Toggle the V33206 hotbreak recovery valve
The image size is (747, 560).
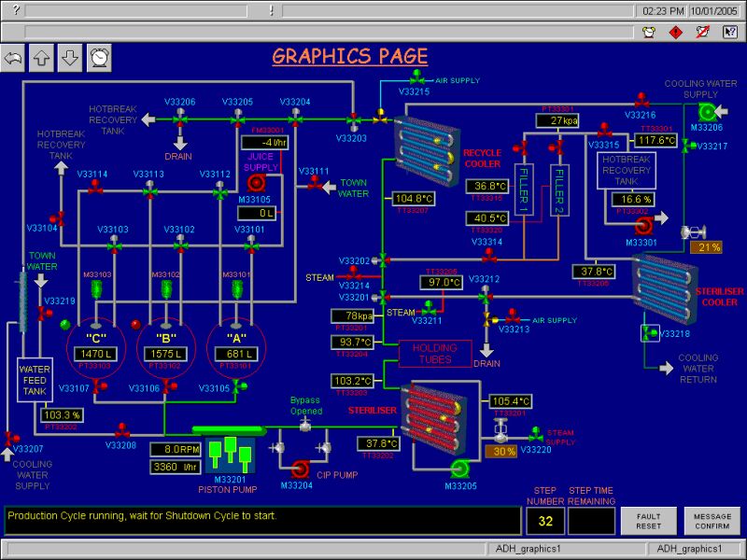click(x=178, y=119)
